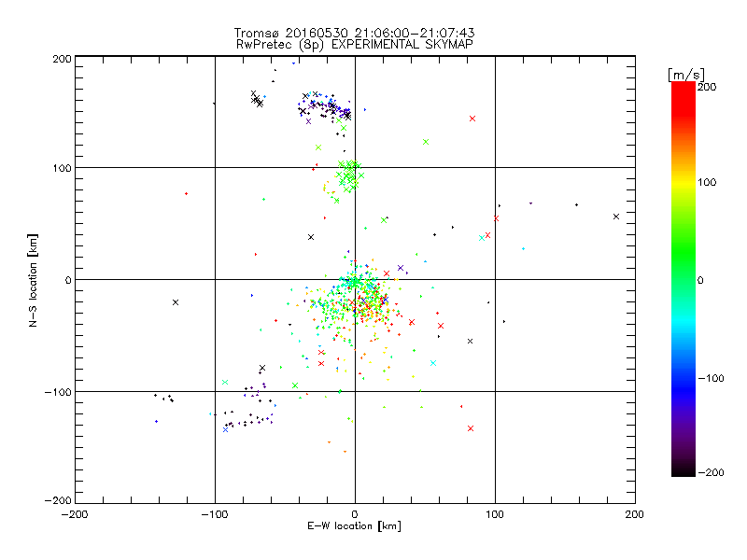
Task: Click the y-axis tick label '100'
Action: coord(62,169)
